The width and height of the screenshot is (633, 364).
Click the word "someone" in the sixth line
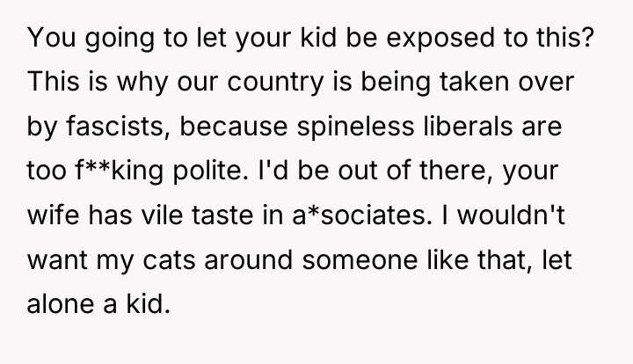tap(360, 260)
